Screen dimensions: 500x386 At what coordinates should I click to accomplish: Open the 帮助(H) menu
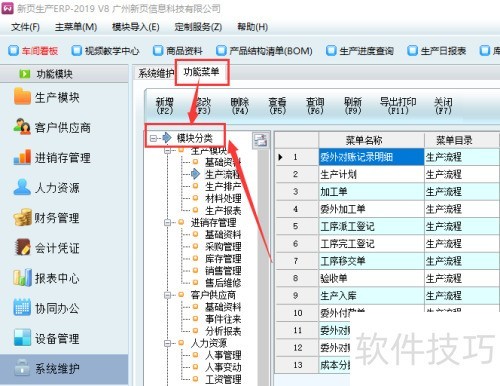pos(252,27)
